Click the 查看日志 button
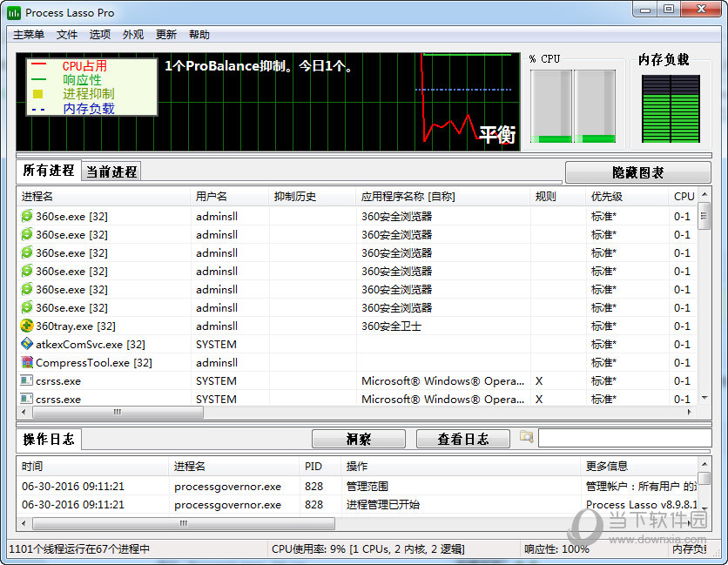 pyautogui.click(x=462, y=439)
